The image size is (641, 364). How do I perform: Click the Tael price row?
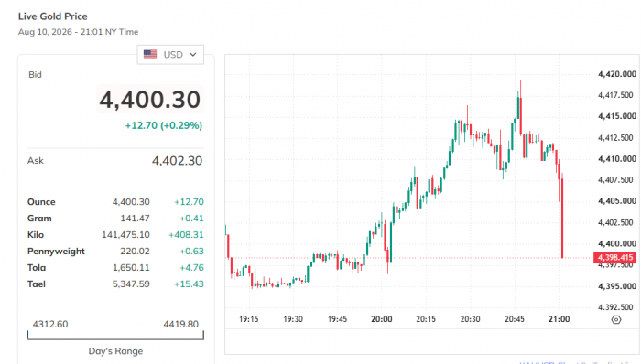[115, 284]
